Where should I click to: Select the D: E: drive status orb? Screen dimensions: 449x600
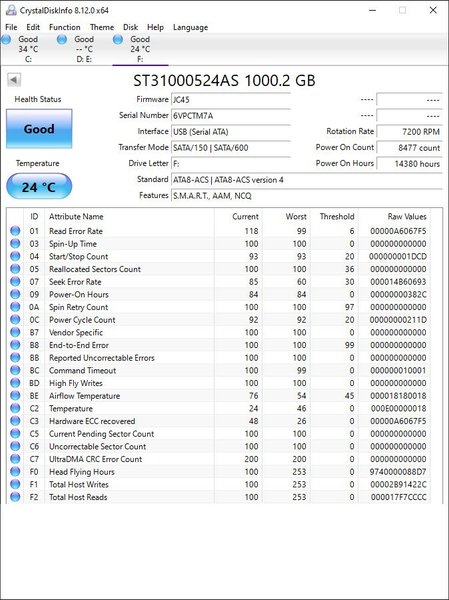coord(62,39)
